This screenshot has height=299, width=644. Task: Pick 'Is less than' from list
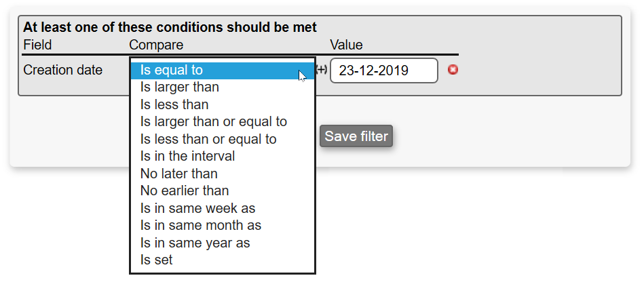click(174, 104)
